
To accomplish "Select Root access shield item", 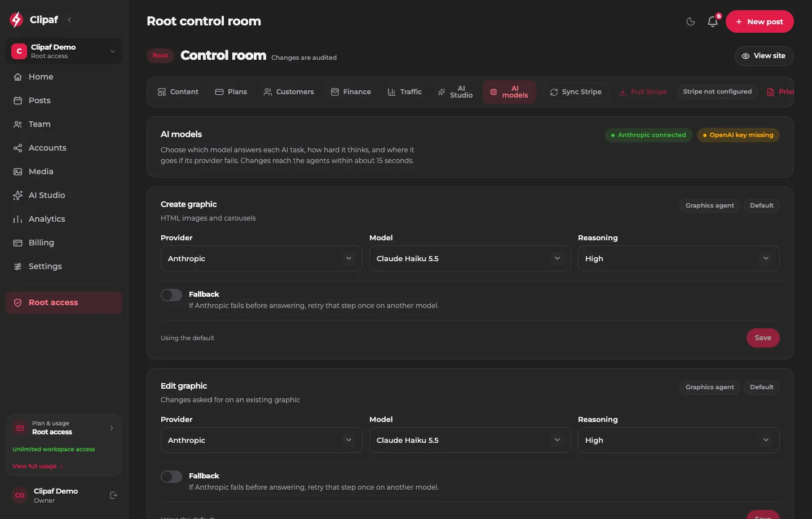I will click(x=64, y=302).
